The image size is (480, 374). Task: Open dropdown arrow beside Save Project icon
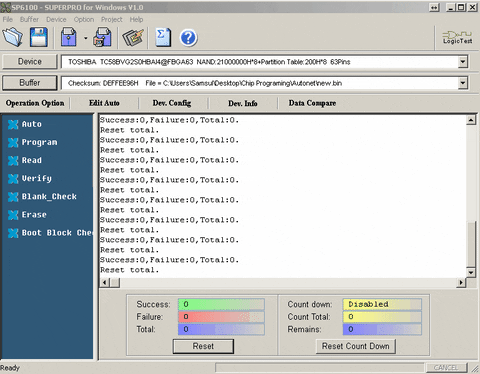tap(86, 38)
